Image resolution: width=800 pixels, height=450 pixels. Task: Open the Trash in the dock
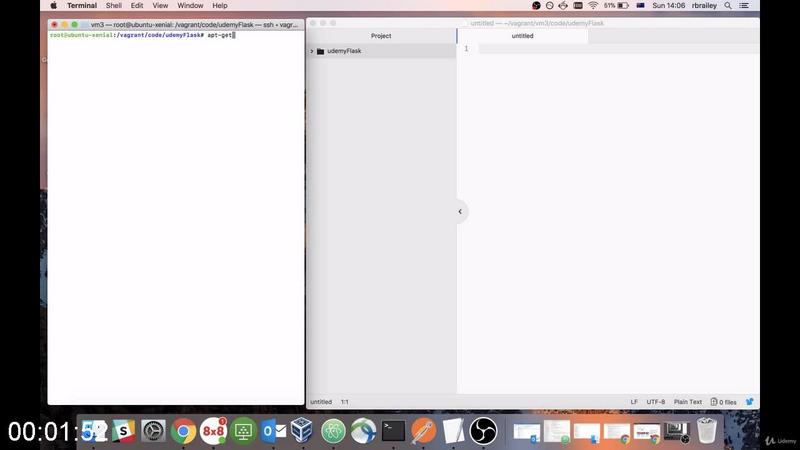tap(707, 431)
